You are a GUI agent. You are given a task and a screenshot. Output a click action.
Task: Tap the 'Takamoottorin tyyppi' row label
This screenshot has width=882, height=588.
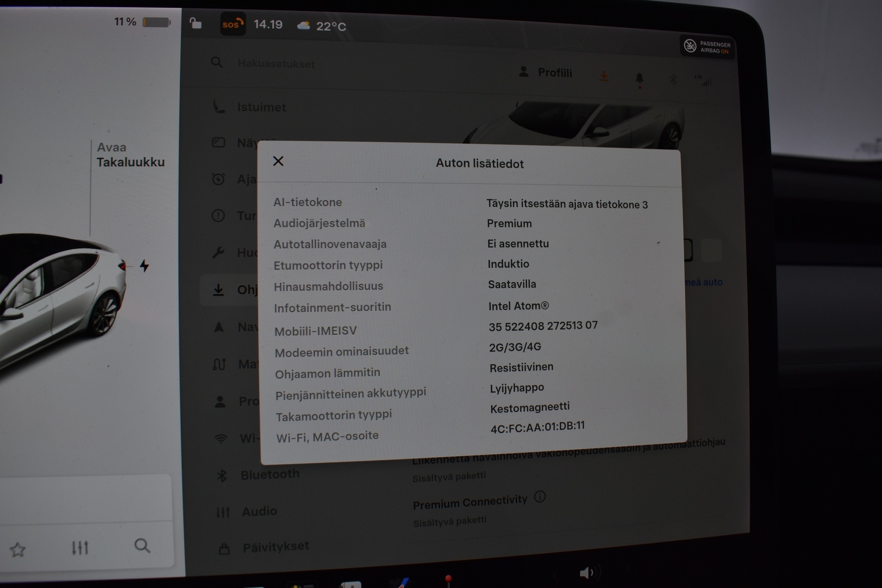click(334, 416)
